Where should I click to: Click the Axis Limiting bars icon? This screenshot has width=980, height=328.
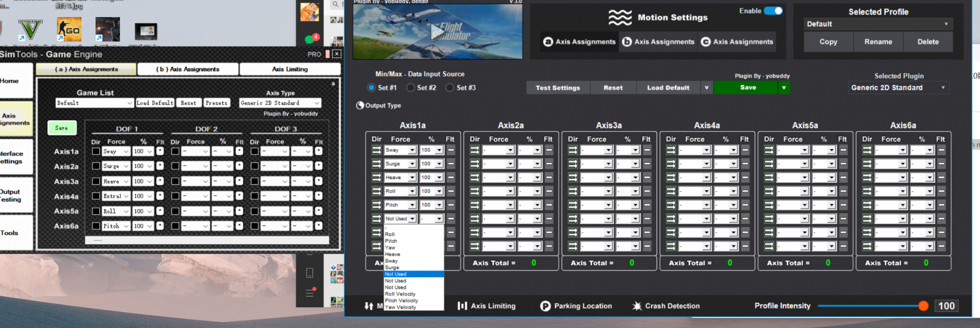point(462,306)
